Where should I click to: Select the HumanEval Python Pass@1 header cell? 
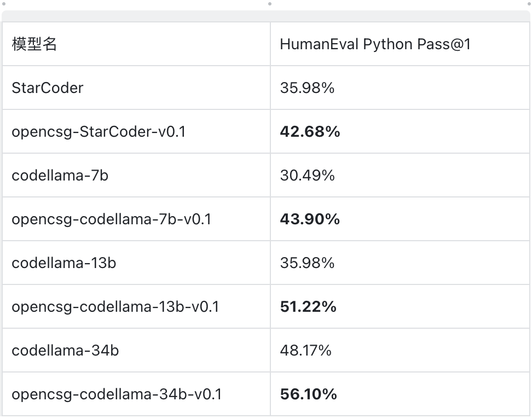tap(375, 44)
